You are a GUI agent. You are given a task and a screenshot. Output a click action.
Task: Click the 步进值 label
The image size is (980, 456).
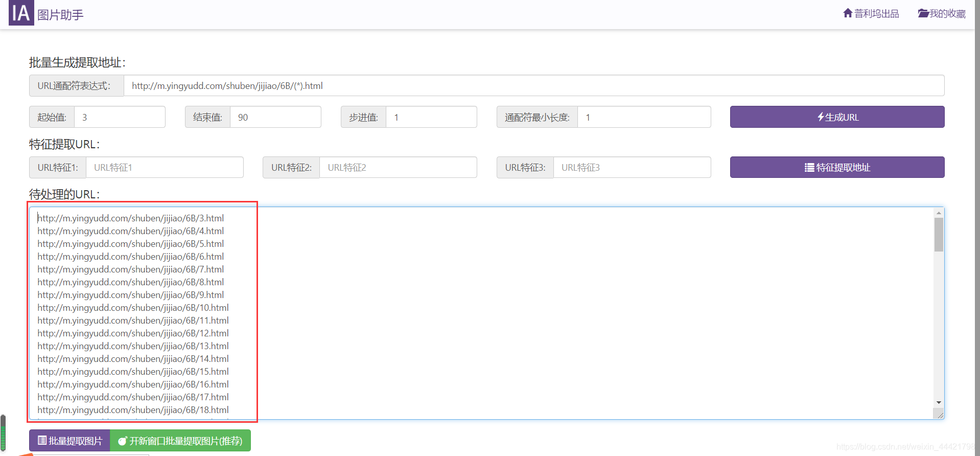364,117
